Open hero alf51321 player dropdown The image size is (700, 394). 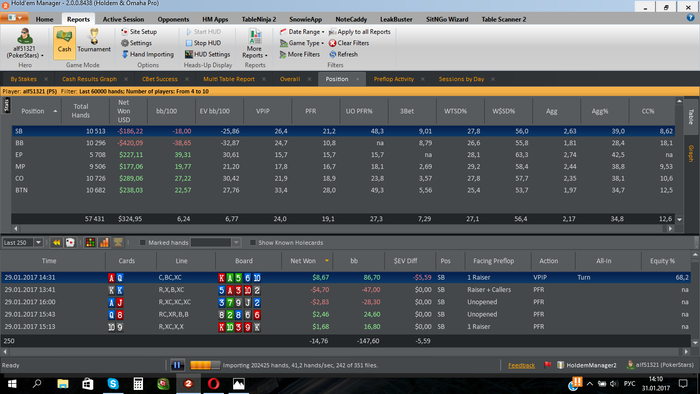(x=25, y=43)
